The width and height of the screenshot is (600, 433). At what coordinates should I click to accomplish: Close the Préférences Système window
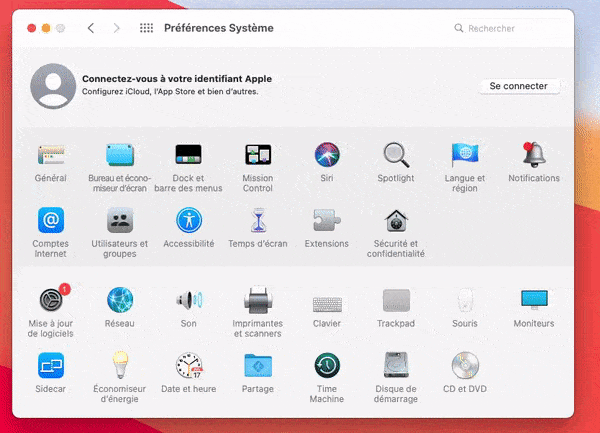[x=32, y=28]
